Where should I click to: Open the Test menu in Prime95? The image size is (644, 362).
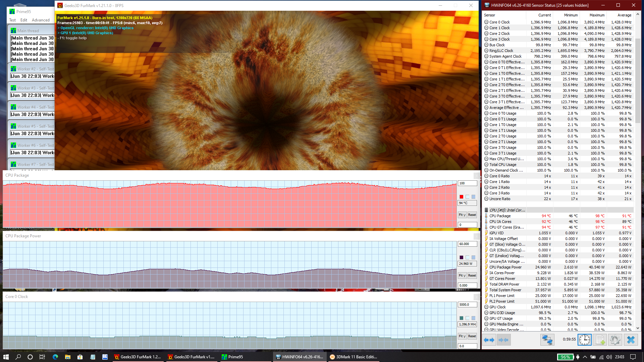click(x=12, y=20)
